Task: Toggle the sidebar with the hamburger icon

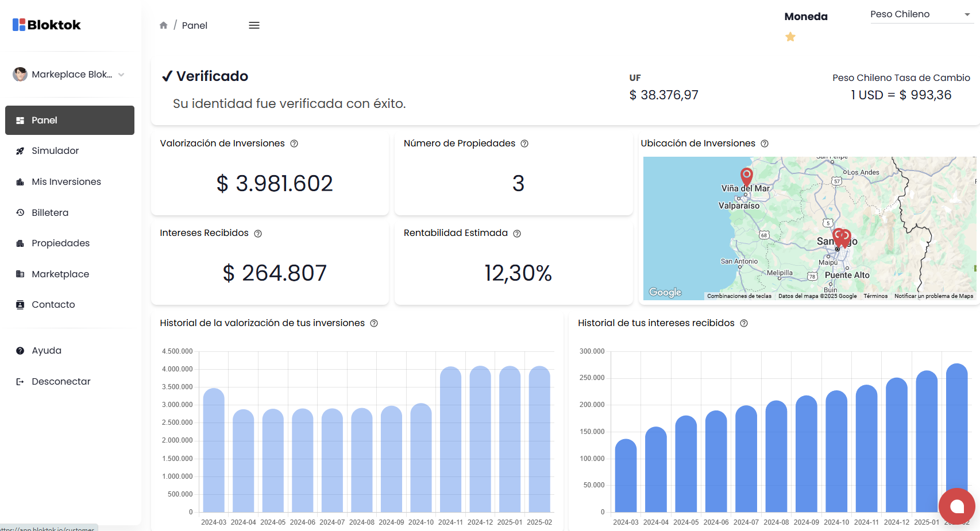Action: pos(254,25)
